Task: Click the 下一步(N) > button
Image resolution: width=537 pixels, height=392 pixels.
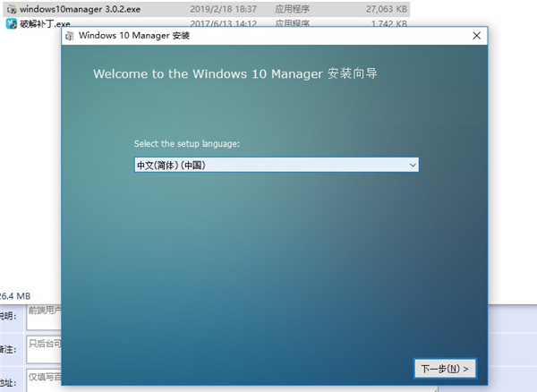Action: point(445,369)
